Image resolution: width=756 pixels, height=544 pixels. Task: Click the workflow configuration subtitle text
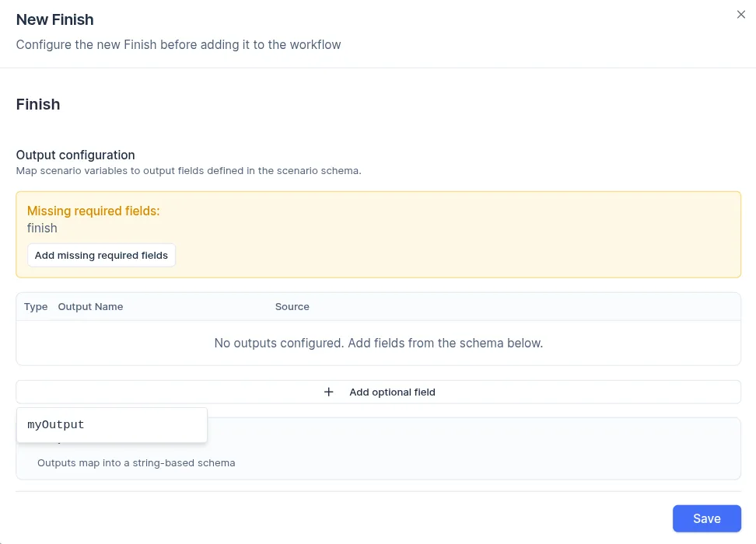178,44
